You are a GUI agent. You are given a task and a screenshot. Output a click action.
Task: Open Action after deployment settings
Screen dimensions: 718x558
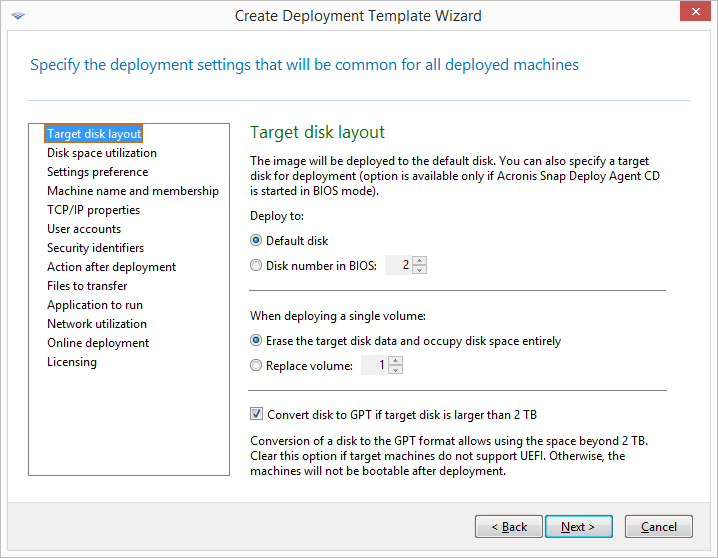111,267
